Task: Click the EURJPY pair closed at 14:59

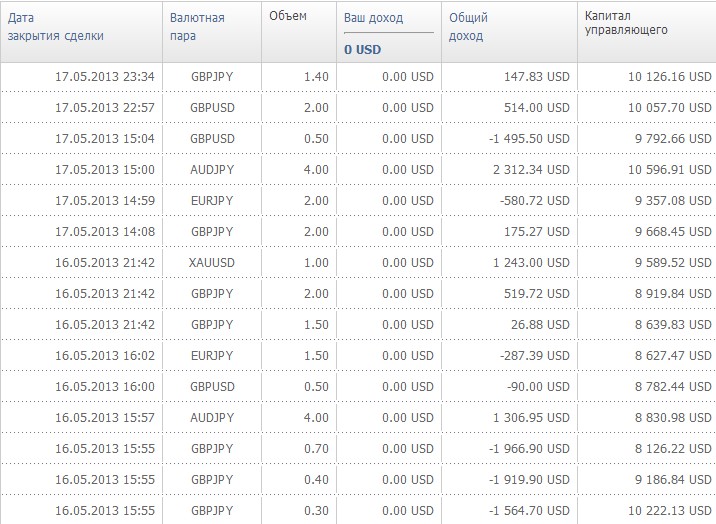Action: [x=212, y=201]
